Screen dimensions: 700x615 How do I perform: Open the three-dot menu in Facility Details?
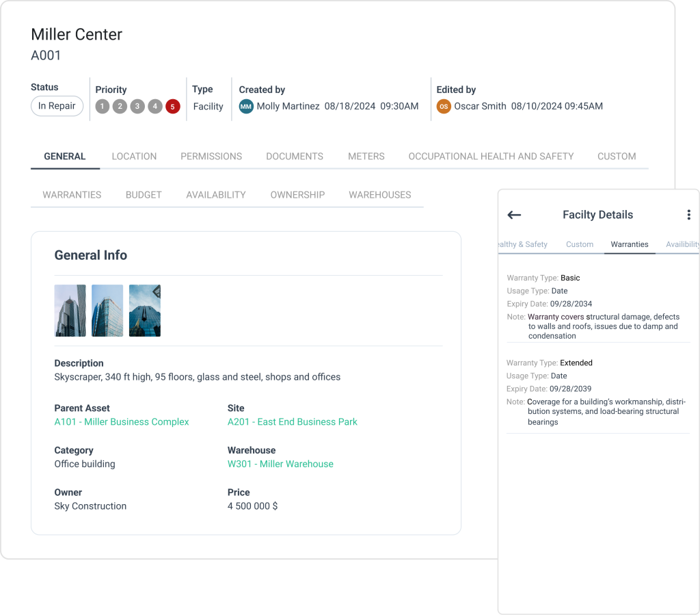click(689, 214)
